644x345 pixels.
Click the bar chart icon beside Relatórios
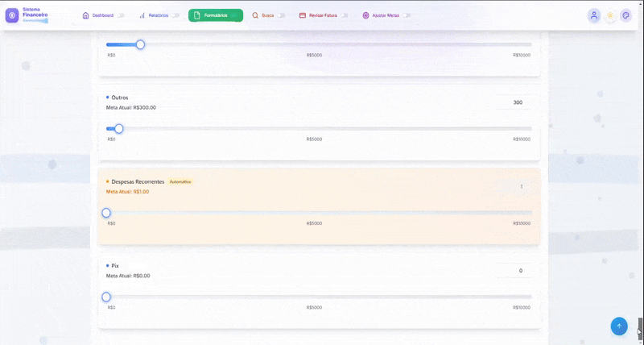click(x=142, y=15)
